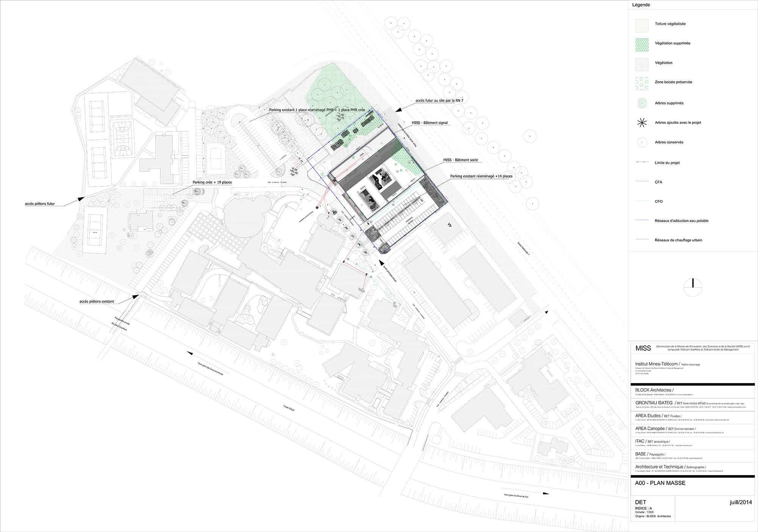Click the north arrow compass symbol
The image size is (758, 532).
click(x=693, y=287)
